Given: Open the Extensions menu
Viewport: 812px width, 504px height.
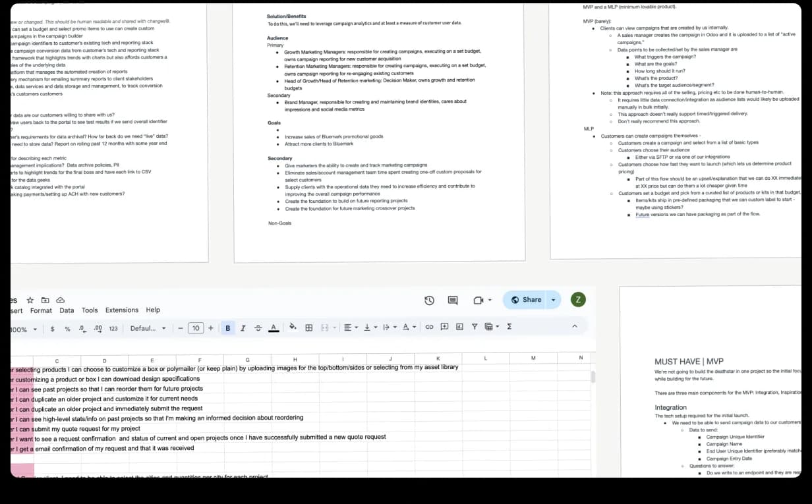Looking at the screenshot, I should 122,310.
